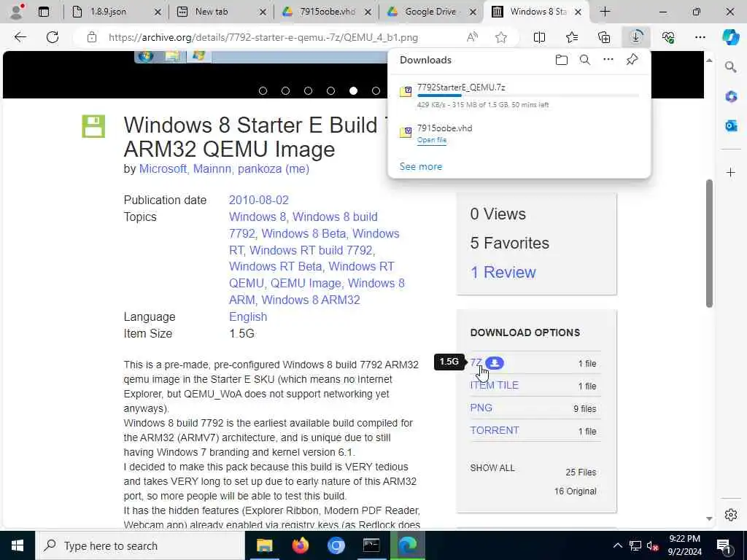Click the sidebar Search icon

(x=731, y=67)
